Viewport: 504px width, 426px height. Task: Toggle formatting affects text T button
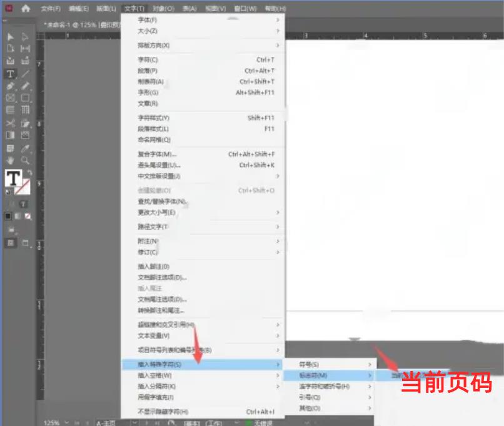(x=24, y=204)
